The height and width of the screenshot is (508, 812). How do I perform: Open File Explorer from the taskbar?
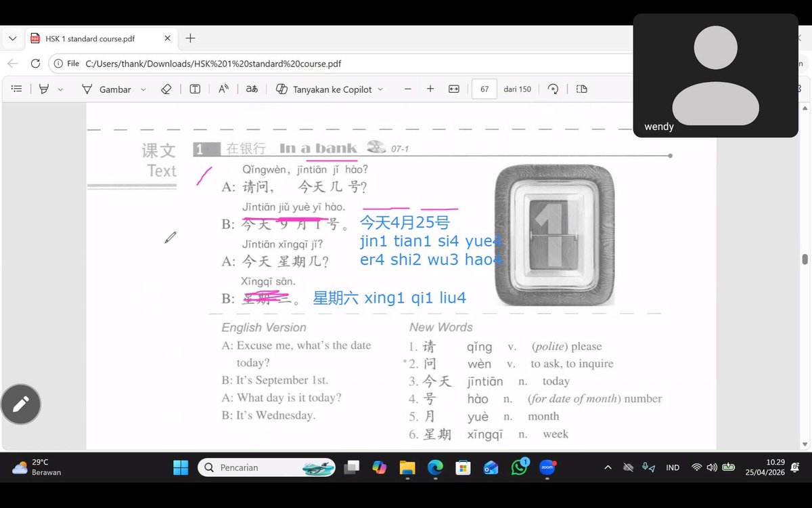(x=407, y=467)
